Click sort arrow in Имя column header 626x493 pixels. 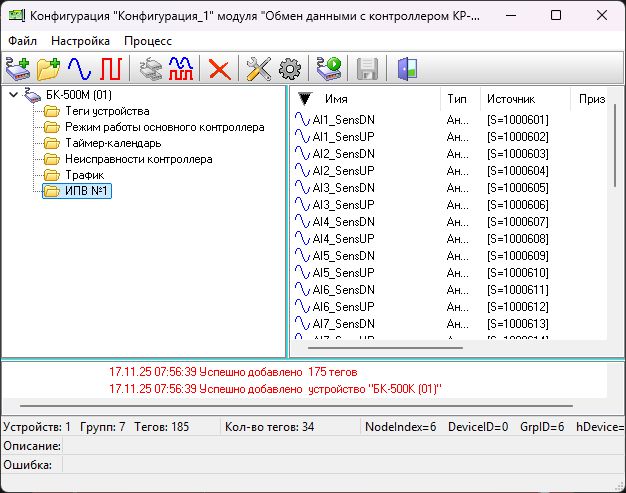(305, 99)
